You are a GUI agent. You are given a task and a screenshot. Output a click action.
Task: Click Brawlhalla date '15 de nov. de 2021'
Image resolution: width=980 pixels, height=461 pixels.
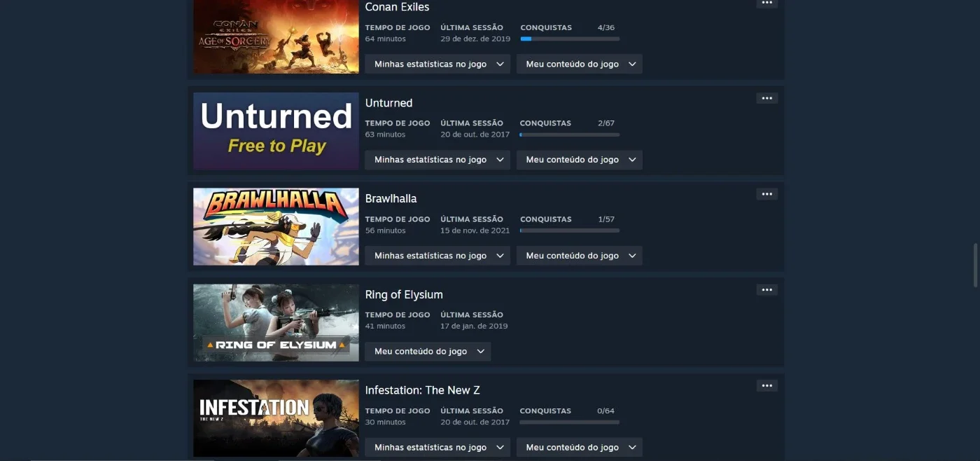475,230
